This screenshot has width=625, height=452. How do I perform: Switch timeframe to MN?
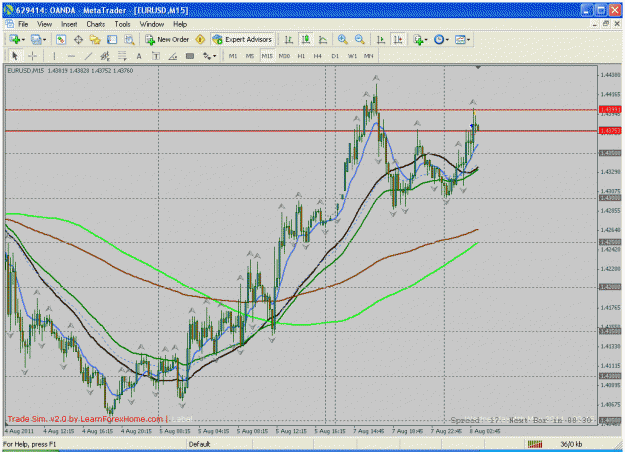pyautogui.click(x=369, y=56)
